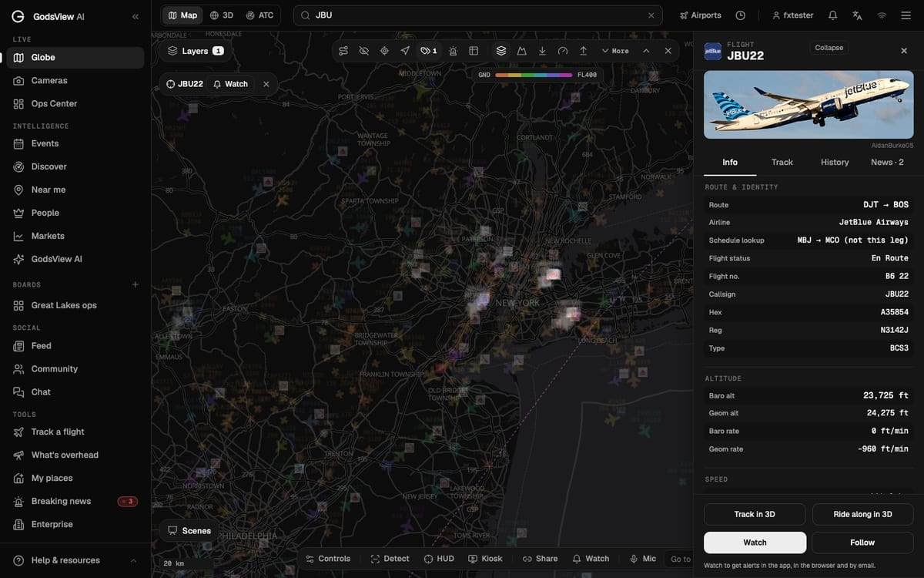Switch to Map view mode
The width and height of the screenshot is (924, 578).
(182, 15)
